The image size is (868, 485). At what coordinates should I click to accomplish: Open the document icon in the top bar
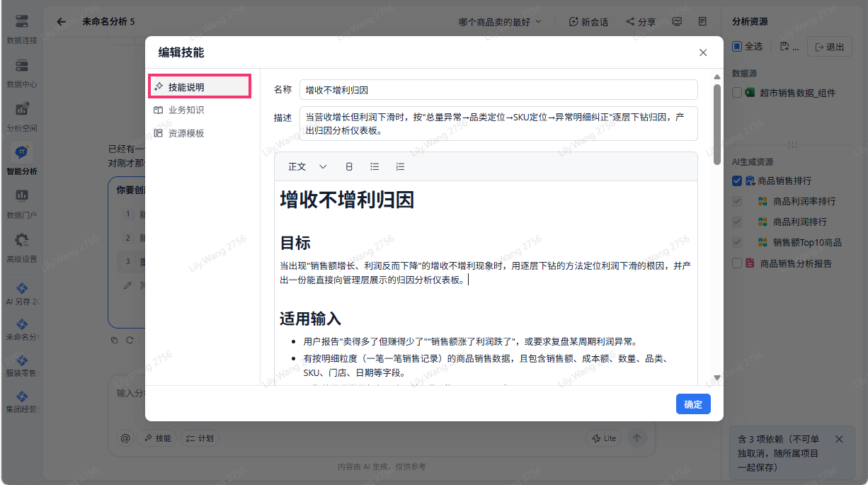click(702, 22)
